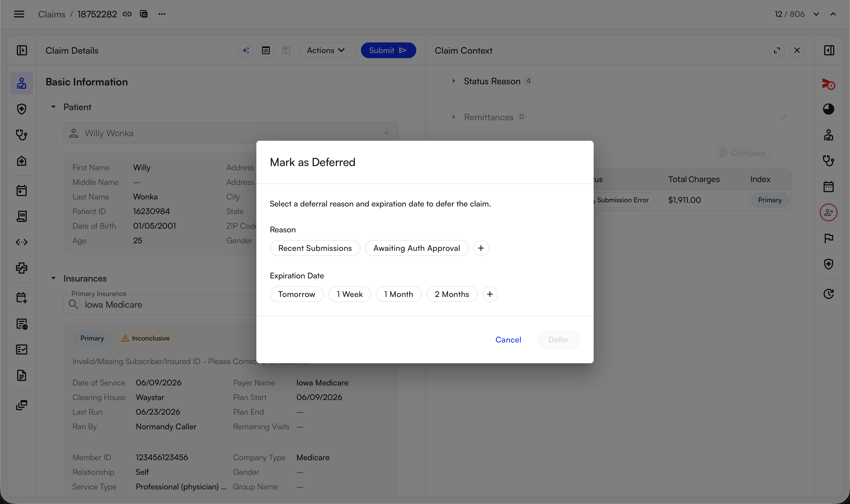Screen dimensions: 850x504
Task: Open the notes list icon in left sidebar
Action: coord(22,324)
